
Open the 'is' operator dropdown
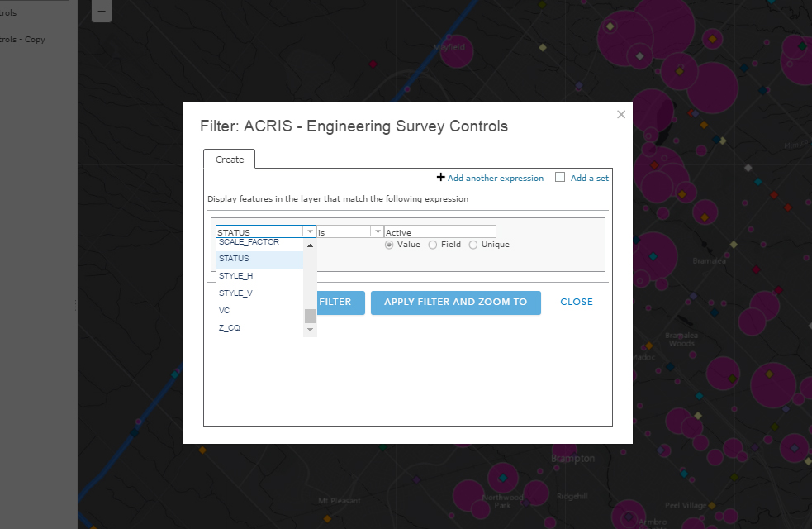tap(378, 232)
